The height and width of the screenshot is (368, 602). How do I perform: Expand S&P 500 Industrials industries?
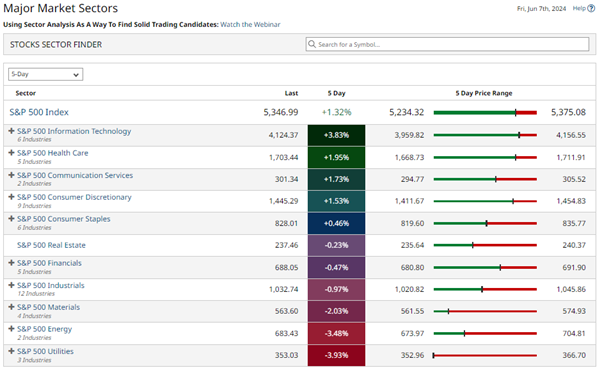(x=12, y=285)
